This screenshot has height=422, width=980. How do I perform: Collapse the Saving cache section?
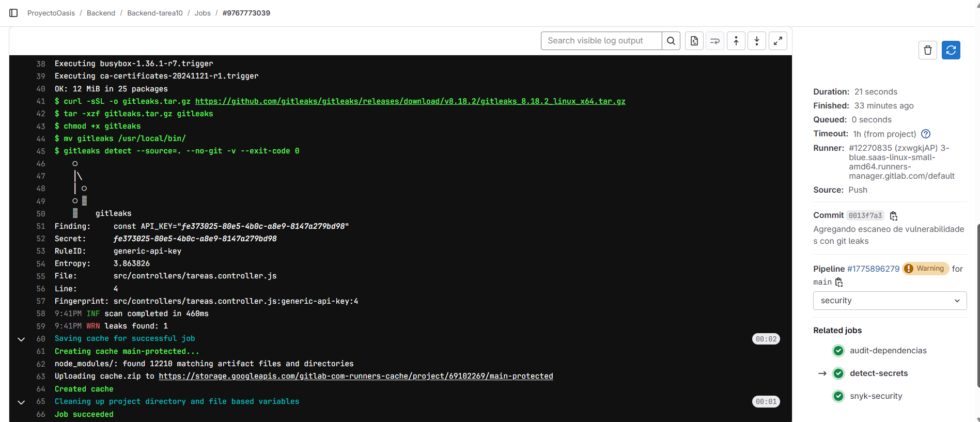click(21, 339)
